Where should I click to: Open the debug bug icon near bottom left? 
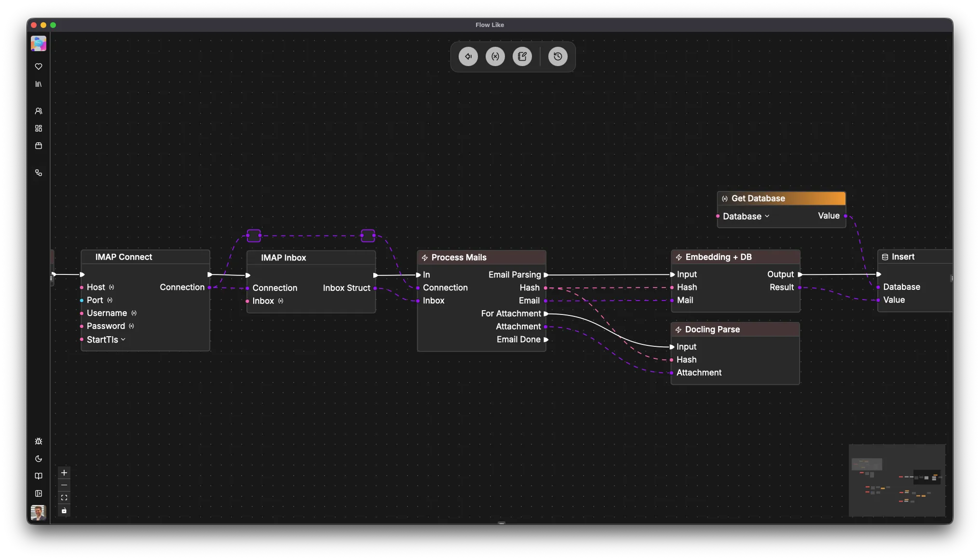click(39, 441)
